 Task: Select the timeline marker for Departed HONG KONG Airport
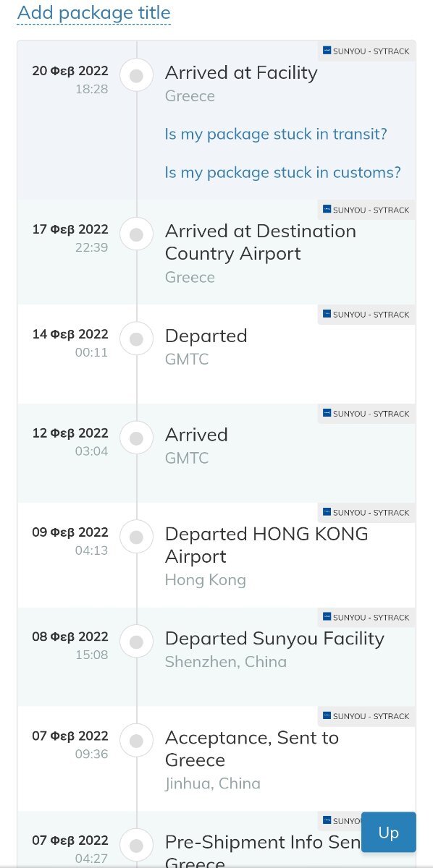(x=136, y=537)
